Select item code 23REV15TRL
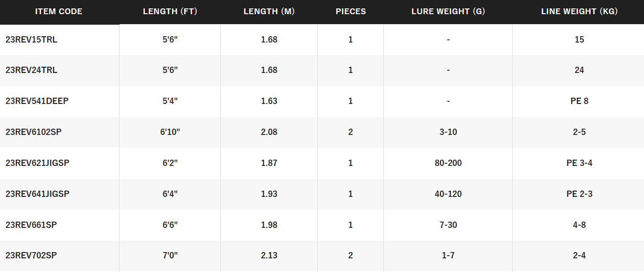The height and width of the screenshot is (272, 644). click(x=31, y=39)
